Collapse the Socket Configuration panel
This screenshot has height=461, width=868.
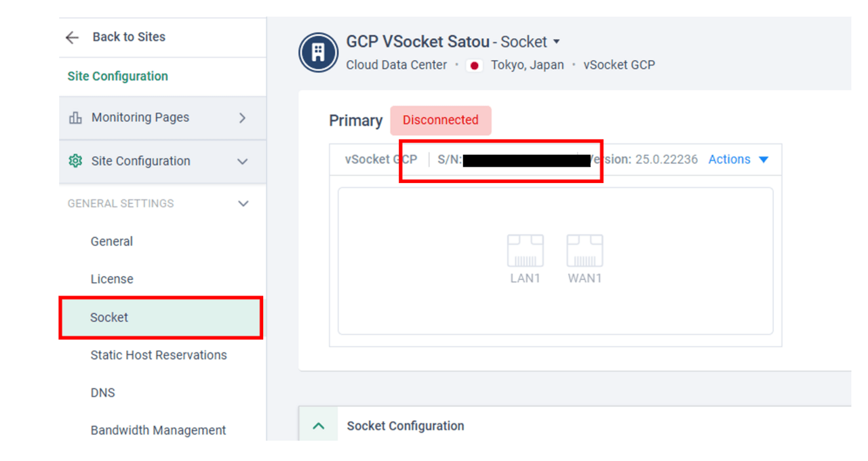tap(318, 426)
